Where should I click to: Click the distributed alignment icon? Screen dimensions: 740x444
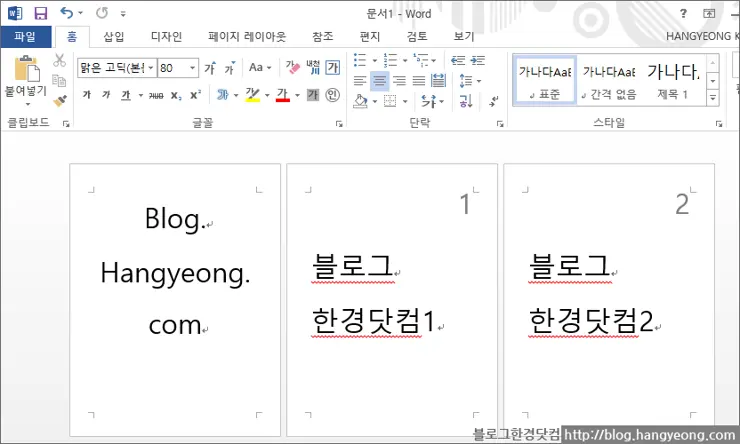click(438, 80)
